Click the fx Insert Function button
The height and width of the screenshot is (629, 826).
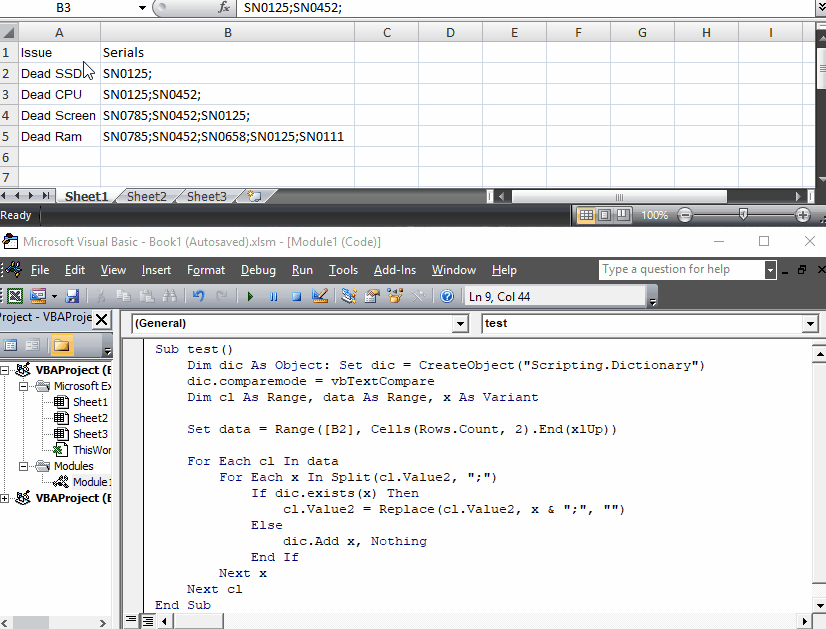point(224,7)
